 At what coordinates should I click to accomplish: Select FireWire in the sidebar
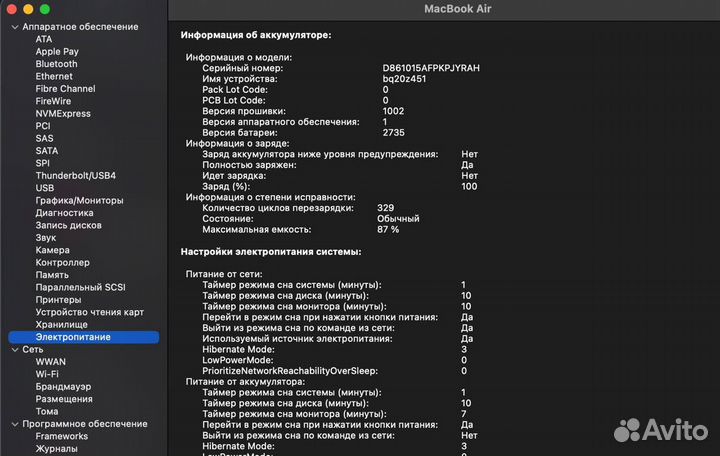tap(53, 101)
